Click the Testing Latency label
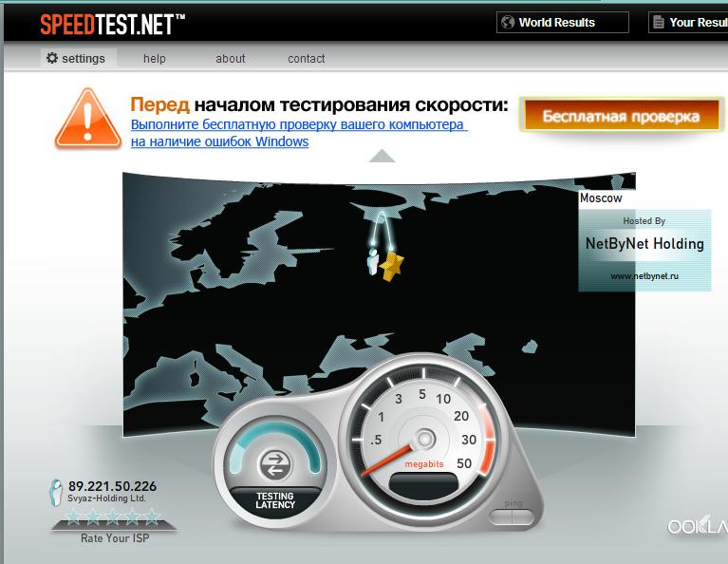Viewport: 728px width, 564px height. click(275, 500)
